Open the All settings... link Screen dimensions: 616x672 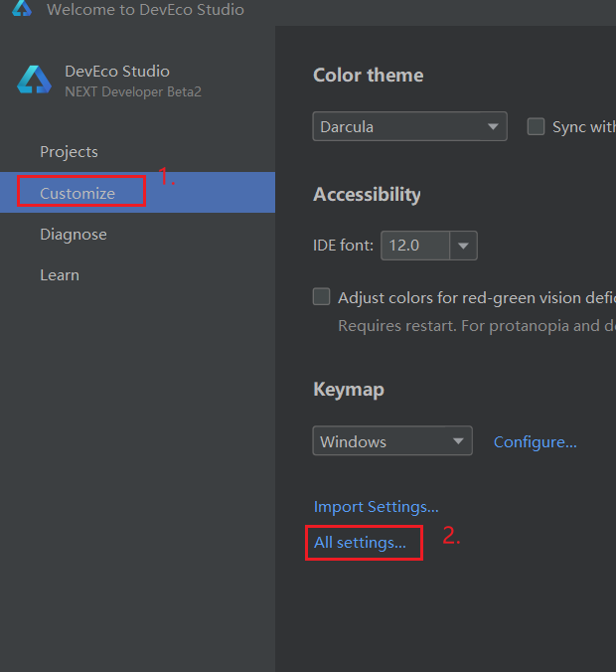tap(360, 543)
